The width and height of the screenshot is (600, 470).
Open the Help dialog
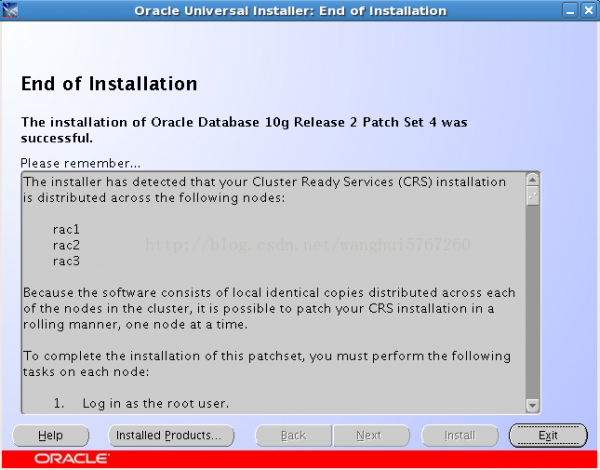(x=51, y=436)
